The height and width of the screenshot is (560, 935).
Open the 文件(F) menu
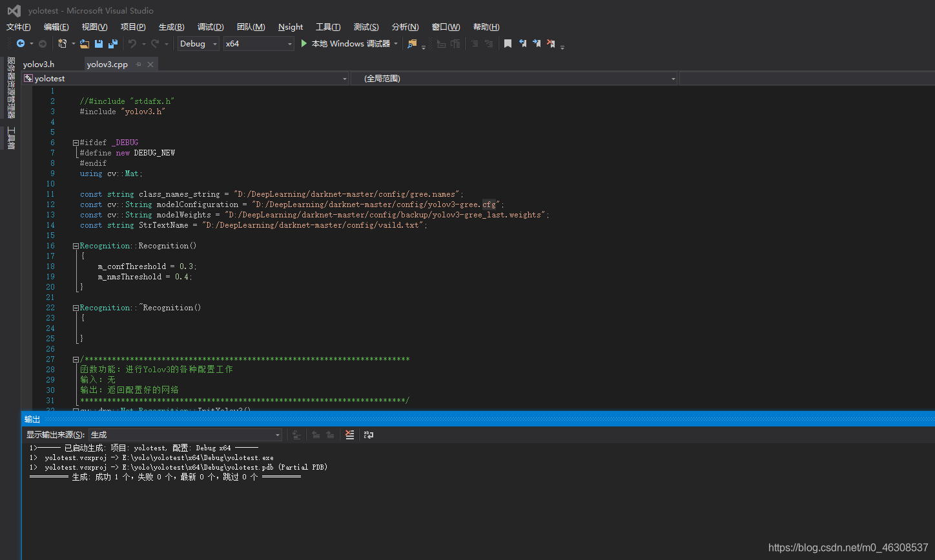click(19, 27)
